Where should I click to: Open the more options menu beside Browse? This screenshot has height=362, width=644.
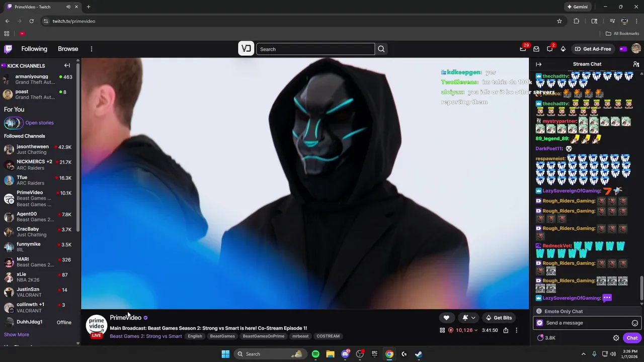pyautogui.click(x=92, y=49)
